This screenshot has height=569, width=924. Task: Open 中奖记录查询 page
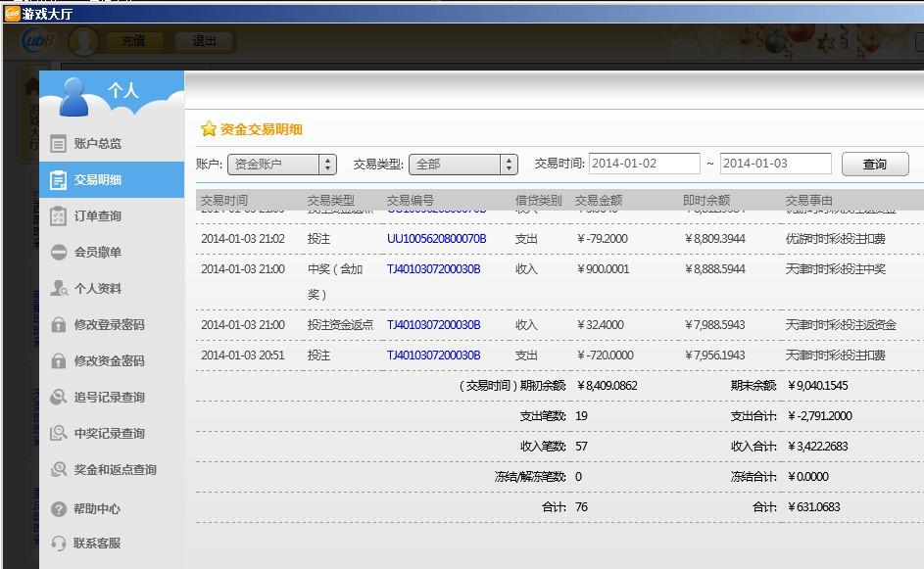tap(109, 434)
